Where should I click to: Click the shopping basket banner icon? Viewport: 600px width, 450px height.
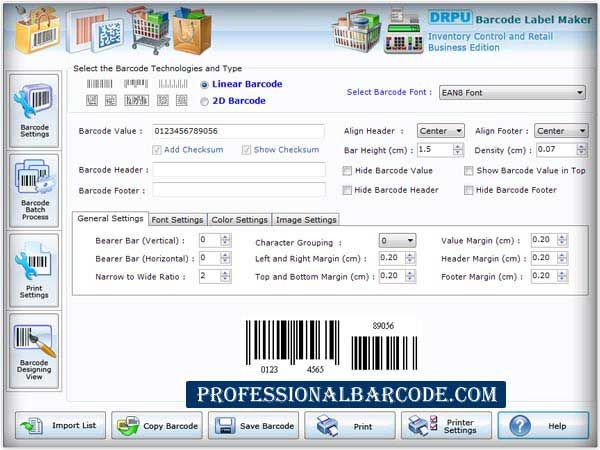click(356, 32)
